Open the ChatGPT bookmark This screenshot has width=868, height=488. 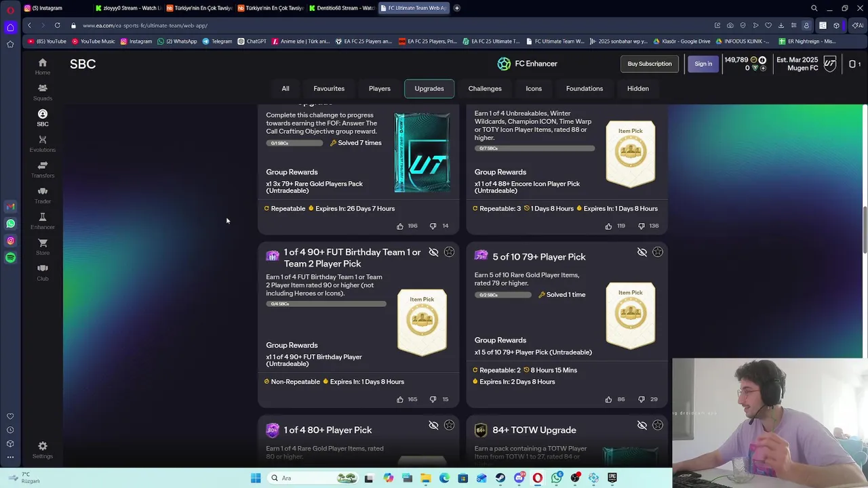(x=252, y=41)
